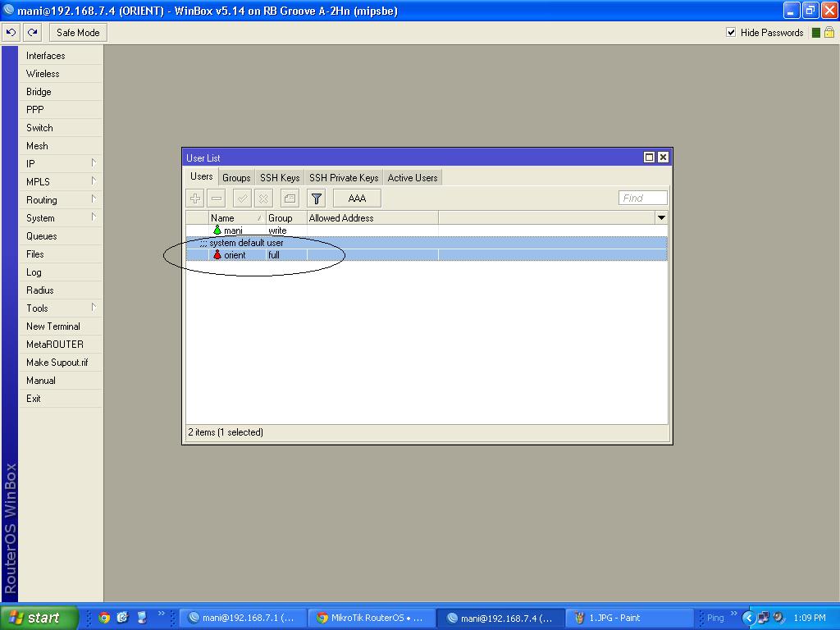Open the AAA settings
Image resolution: width=840 pixels, height=630 pixels.
357,199
